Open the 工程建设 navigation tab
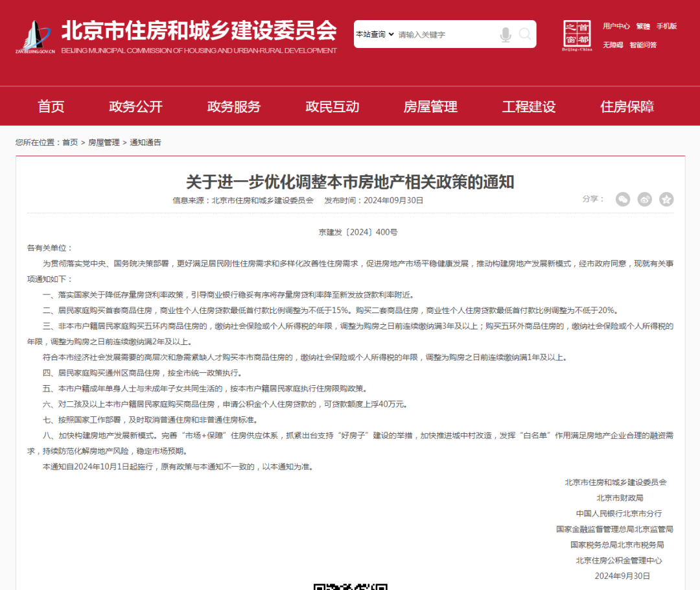This screenshot has width=700, height=590. [529, 106]
